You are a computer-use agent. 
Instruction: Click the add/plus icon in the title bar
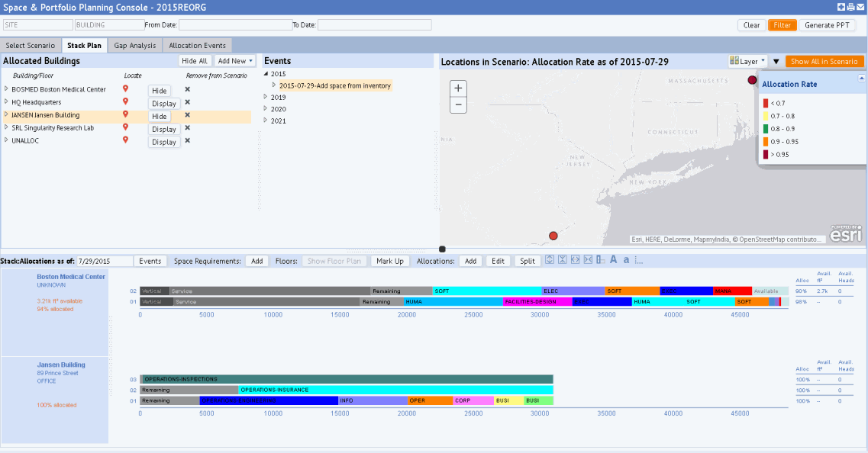click(x=841, y=6)
